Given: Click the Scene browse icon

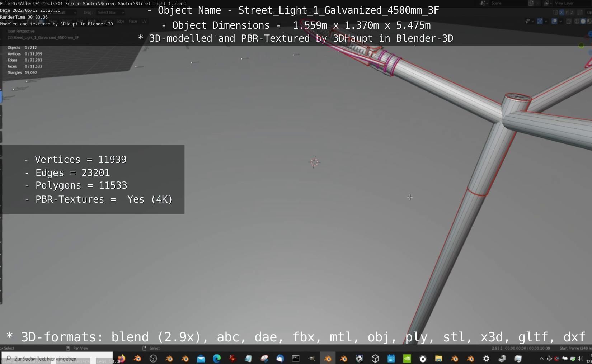Looking at the screenshot, I should pyautogui.click(x=484, y=3).
